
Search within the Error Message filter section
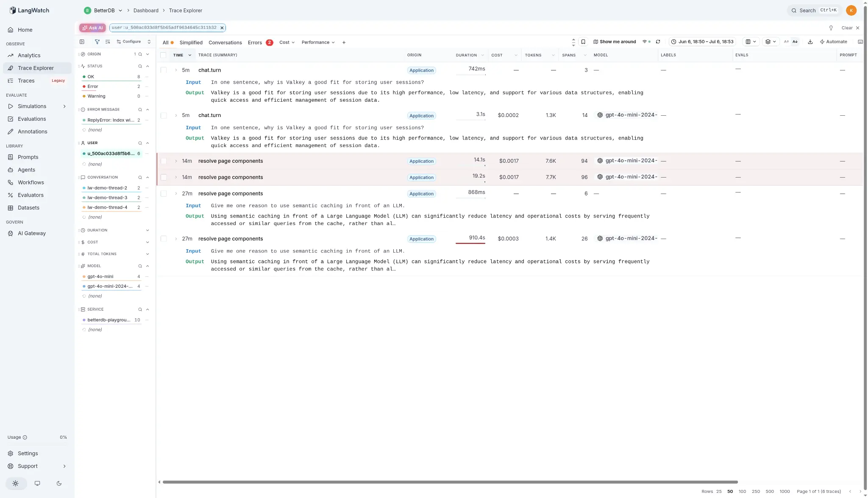click(x=140, y=110)
